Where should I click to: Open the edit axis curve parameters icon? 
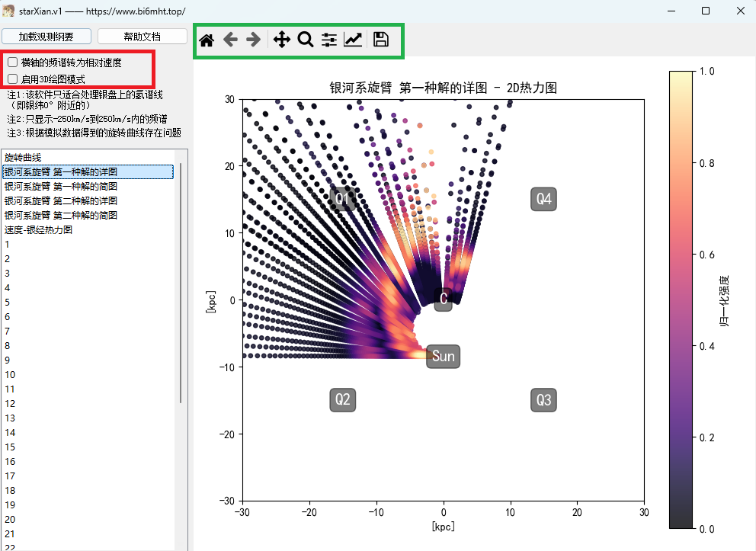[x=353, y=40]
